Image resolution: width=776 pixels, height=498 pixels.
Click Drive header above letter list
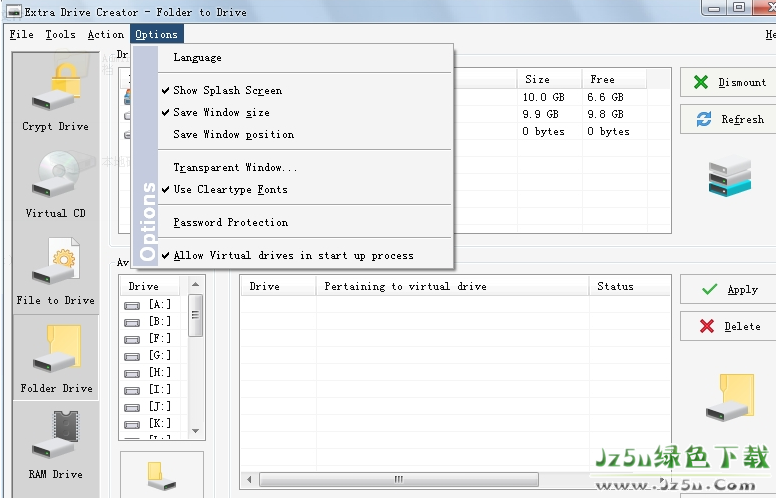(x=150, y=286)
